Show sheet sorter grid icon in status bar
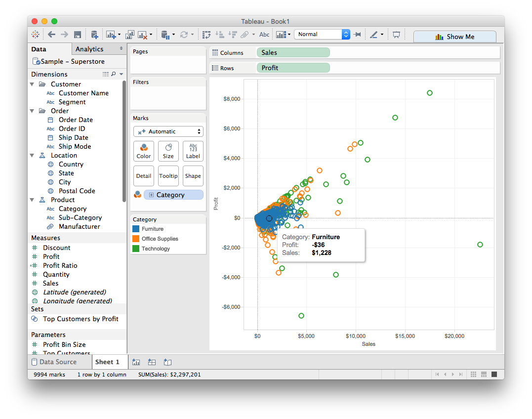Image resolution: width=532 pixels, height=419 pixels. pyautogui.click(x=474, y=374)
